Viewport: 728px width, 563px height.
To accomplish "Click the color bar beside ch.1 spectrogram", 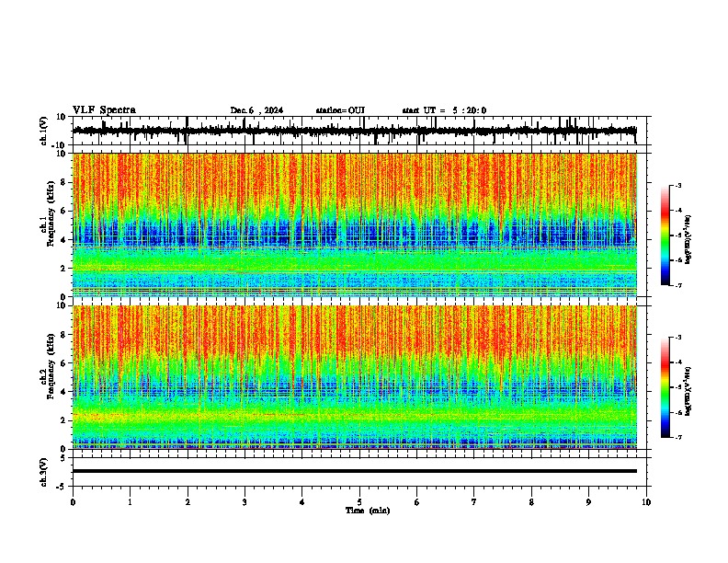I will [665, 236].
